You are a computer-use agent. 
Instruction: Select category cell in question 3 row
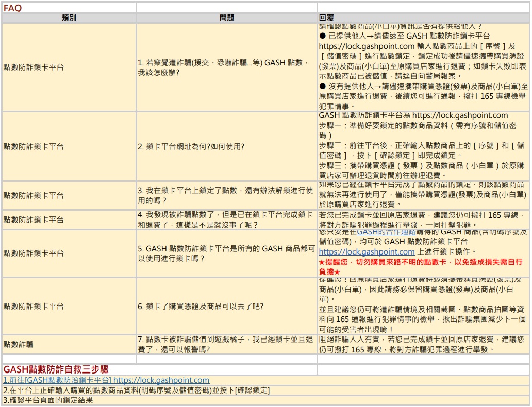pyautogui.click(x=69, y=195)
